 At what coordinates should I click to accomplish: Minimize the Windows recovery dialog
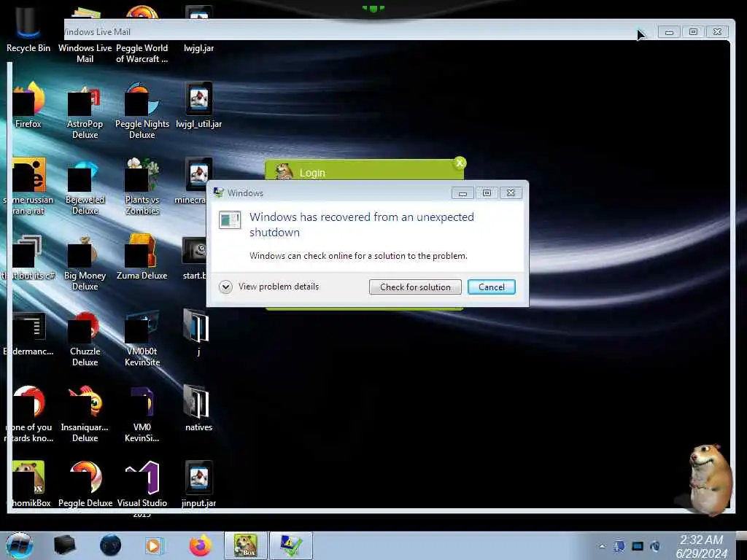click(x=462, y=192)
